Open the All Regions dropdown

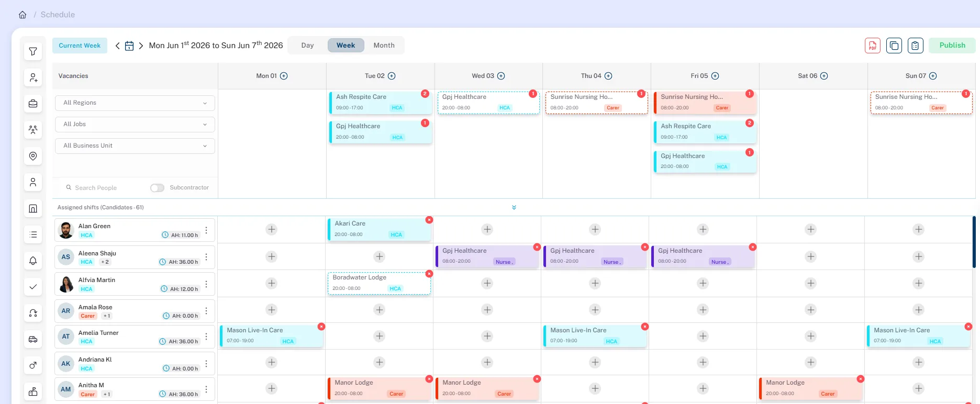[135, 103]
